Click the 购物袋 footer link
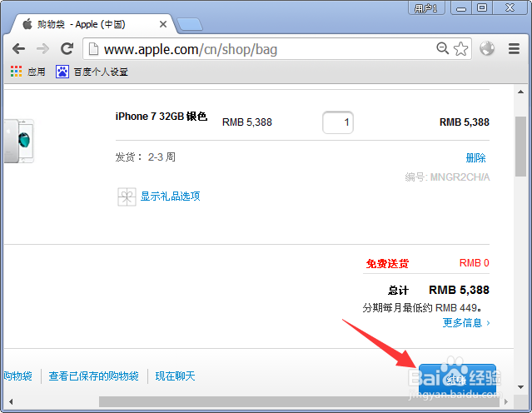Viewport: 532px width, 413px height. click(17, 376)
